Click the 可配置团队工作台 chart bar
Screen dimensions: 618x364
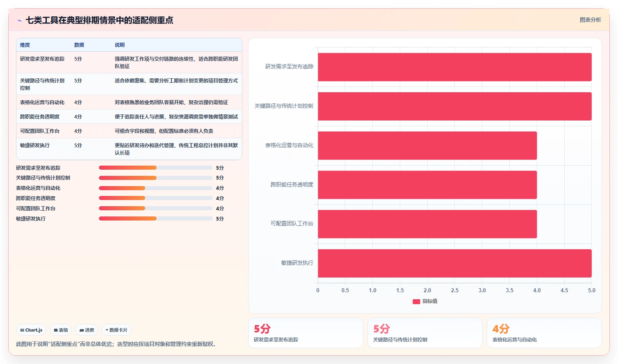(427, 224)
